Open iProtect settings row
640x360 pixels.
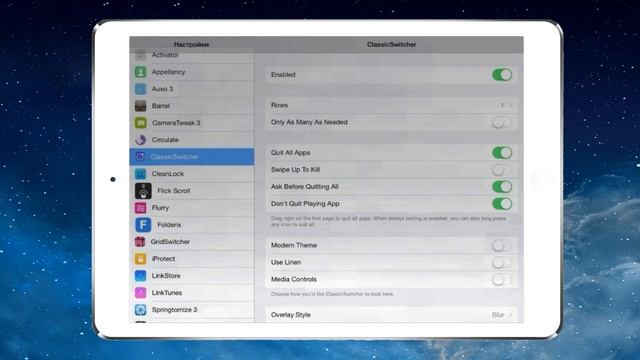pyautogui.click(x=192, y=259)
